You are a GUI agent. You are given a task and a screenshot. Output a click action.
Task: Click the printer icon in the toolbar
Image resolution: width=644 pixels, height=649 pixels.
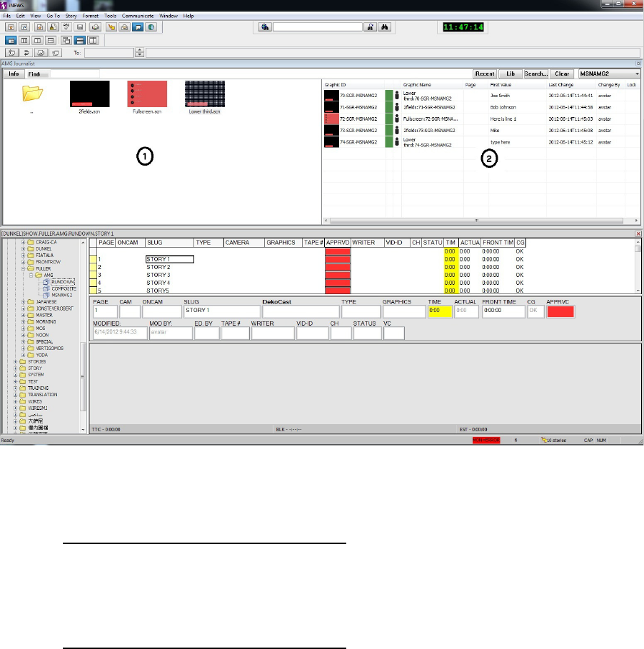(96, 27)
